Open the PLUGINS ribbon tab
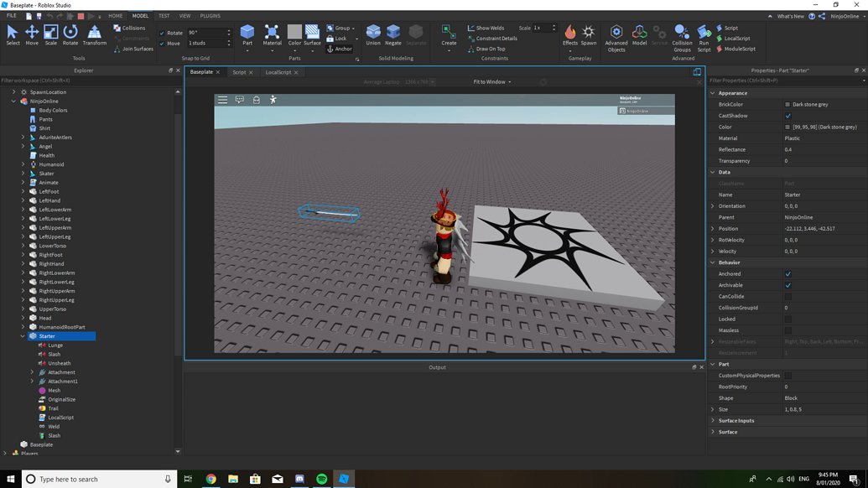This screenshot has height=488, width=868. [x=211, y=15]
